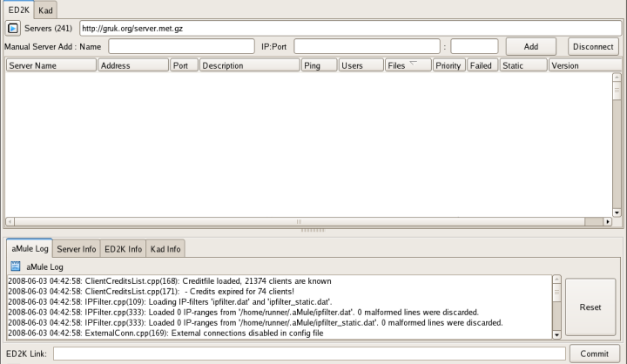
Task: Open the ED2K Info tab
Action: tap(123, 249)
